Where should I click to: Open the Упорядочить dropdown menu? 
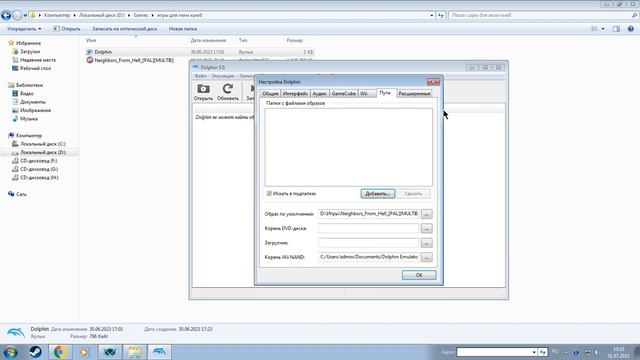[x=24, y=29]
